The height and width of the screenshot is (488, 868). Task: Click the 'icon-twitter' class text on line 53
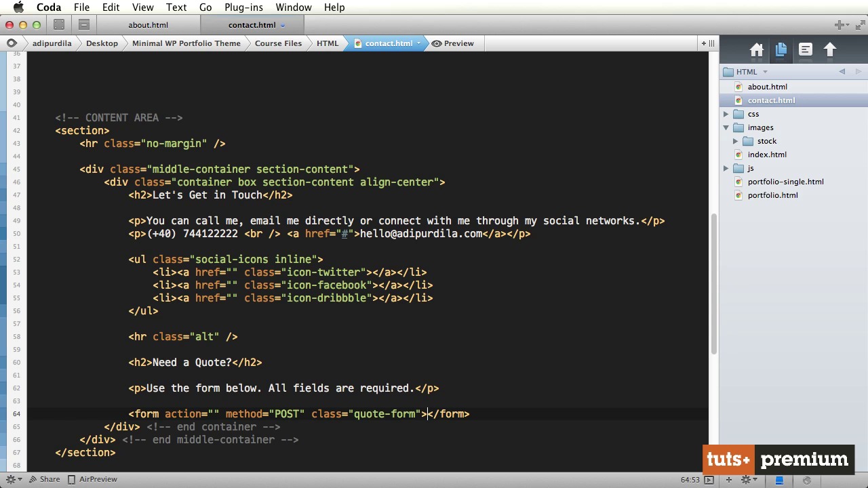click(326, 272)
